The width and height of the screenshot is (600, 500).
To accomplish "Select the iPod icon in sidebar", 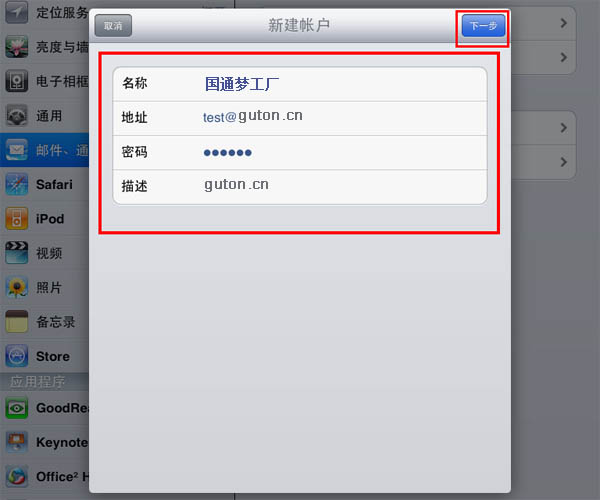I will point(16,218).
